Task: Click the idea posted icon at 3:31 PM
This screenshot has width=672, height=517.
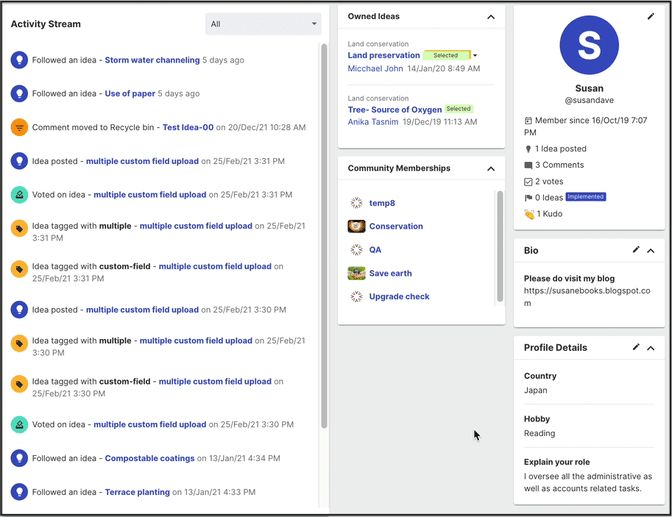Action: pos(19,161)
